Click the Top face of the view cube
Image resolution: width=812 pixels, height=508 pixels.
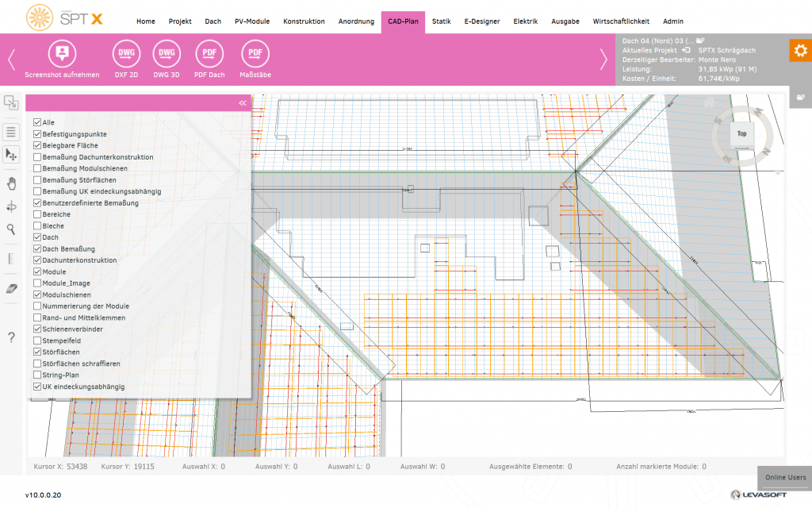pos(741,134)
